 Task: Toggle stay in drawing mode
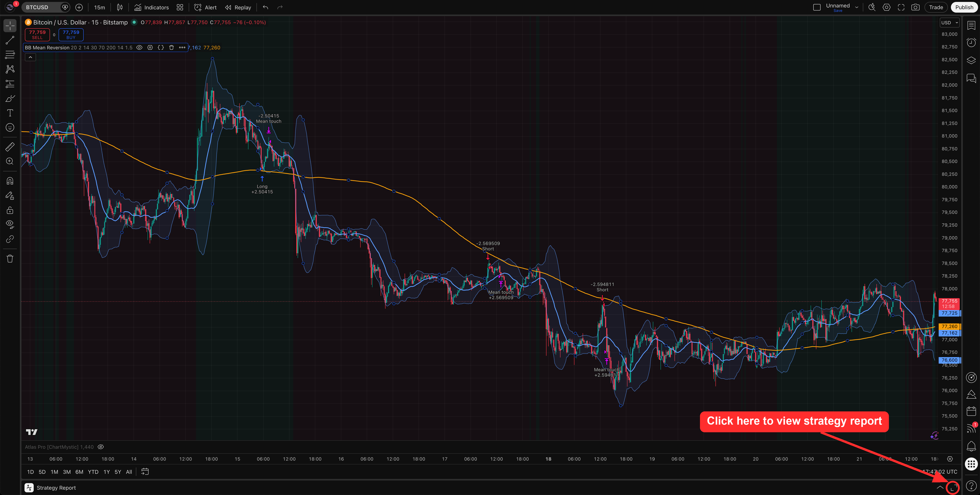click(10, 196)
